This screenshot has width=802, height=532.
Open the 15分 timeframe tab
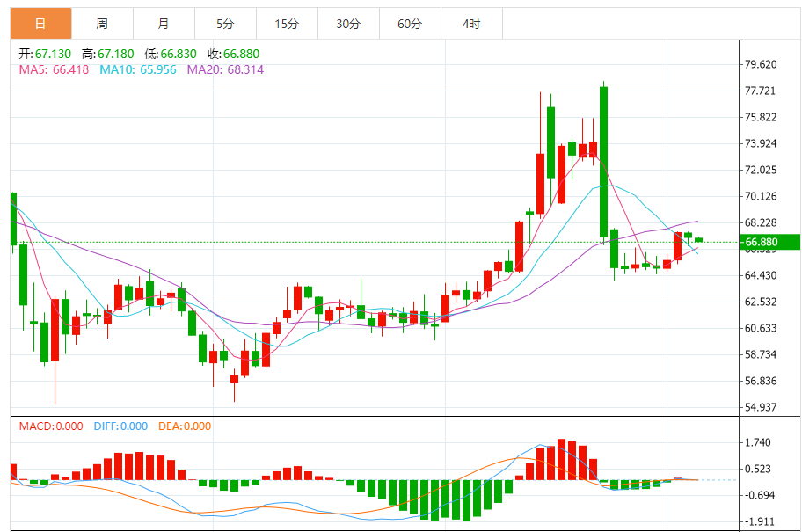pos(287,24)
